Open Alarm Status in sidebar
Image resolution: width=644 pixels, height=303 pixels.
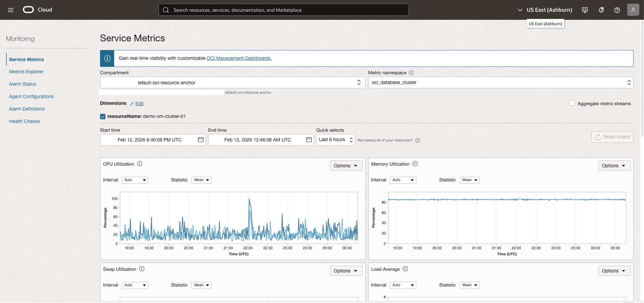click(x=22, y=84)
